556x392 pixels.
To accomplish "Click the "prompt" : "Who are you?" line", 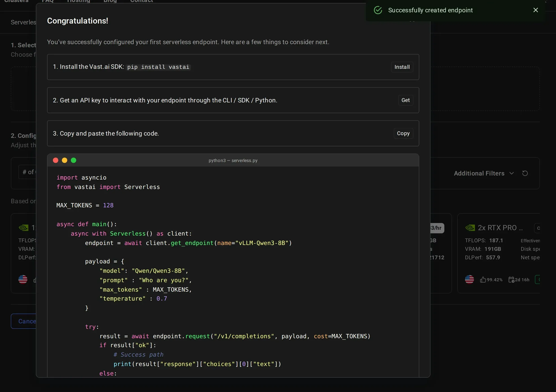I will tap(146, 280).
